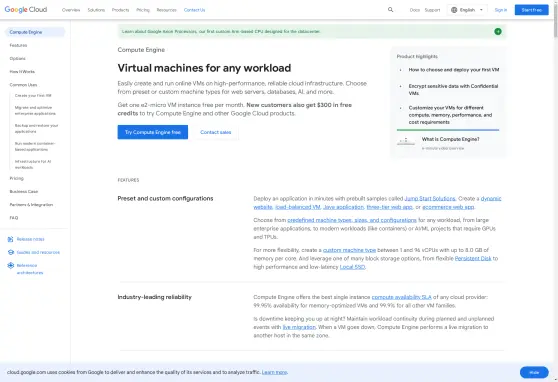Viewport: 558px width, 382px height.
Task: Open Infrastructure for AI workloads item
Action: 33,164
